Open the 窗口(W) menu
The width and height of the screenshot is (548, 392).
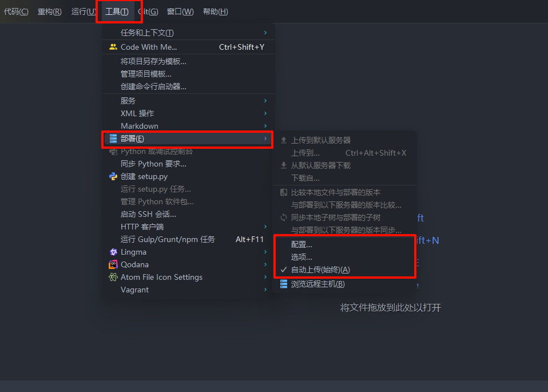[180, 11]
